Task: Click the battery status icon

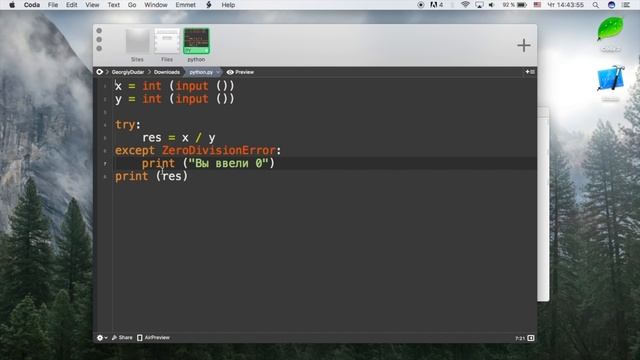Action: coord(515,5)
